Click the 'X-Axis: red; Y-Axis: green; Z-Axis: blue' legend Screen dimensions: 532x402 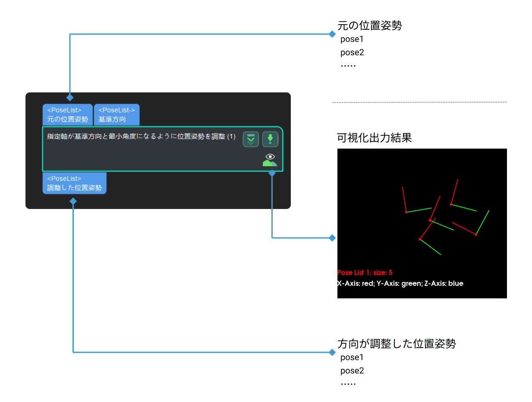(x=400, y=284)
